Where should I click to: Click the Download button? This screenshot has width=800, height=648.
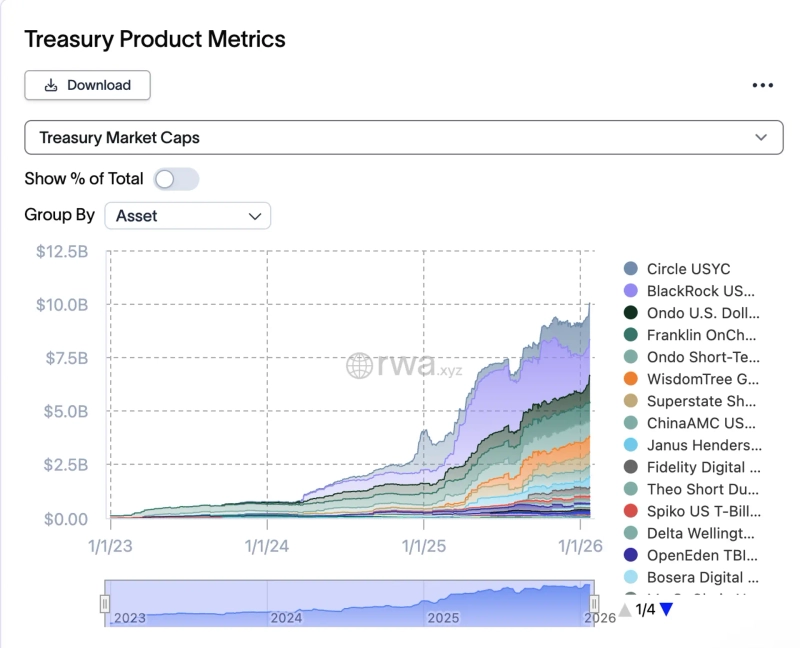point(87,85)
